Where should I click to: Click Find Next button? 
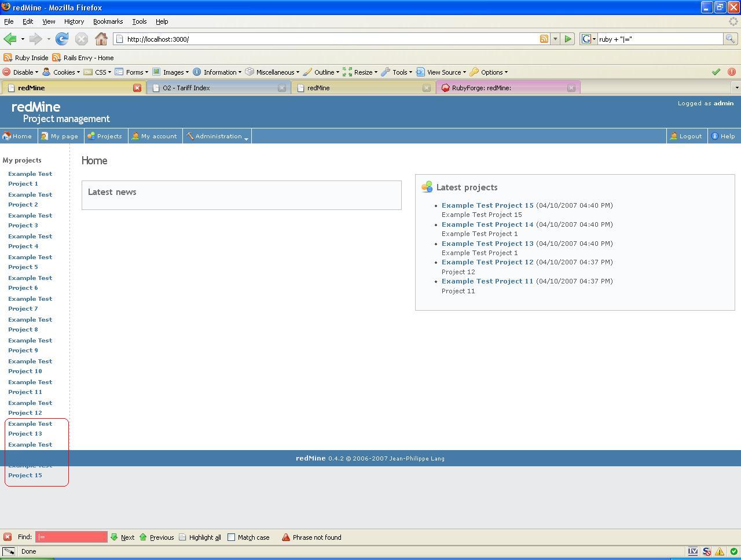pyautogui.click(x=122, y=537)
